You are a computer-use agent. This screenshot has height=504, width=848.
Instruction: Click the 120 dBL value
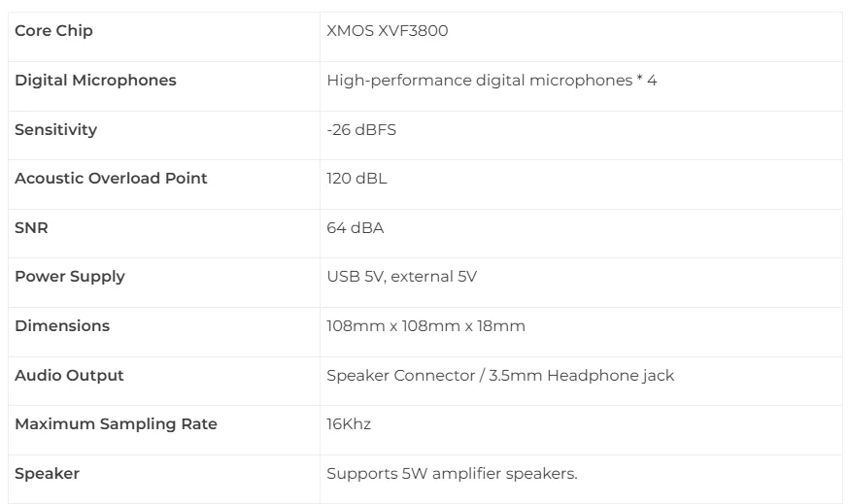pyautogui.click(x=356, y=179)
